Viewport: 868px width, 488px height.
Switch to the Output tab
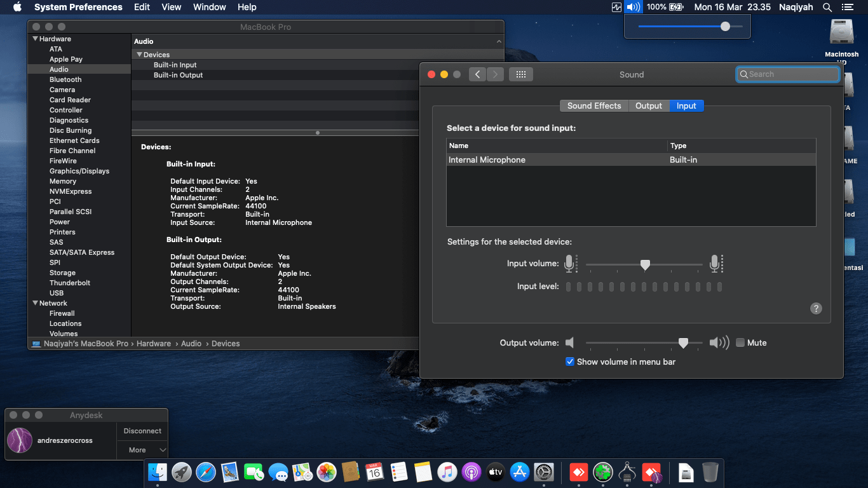pos(649,105)
